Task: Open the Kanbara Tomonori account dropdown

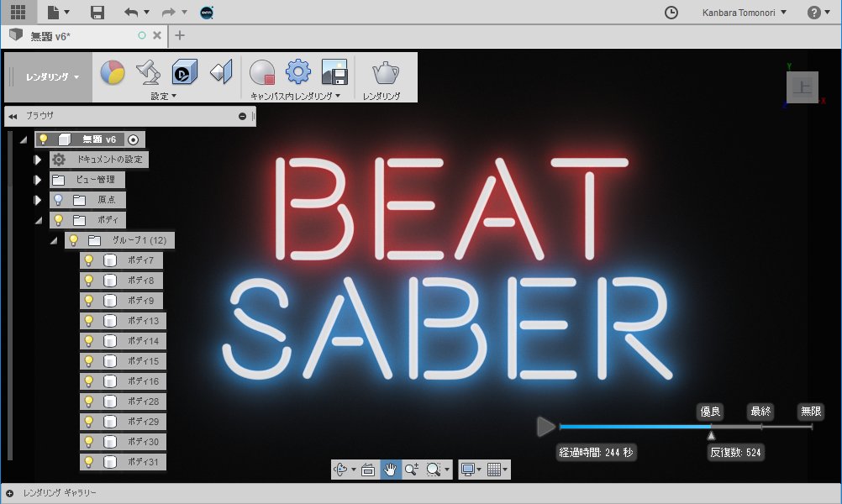Action: pos(744,13)
